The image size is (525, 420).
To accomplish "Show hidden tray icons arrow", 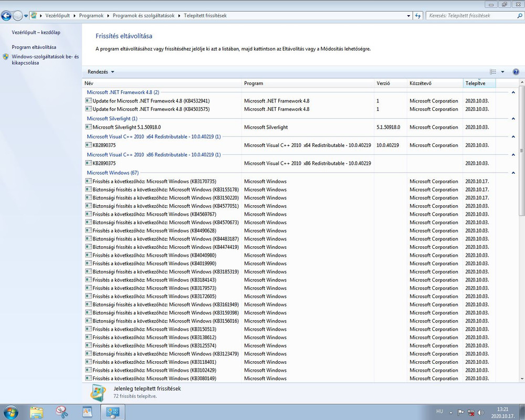I will click(x=451, y=413).
